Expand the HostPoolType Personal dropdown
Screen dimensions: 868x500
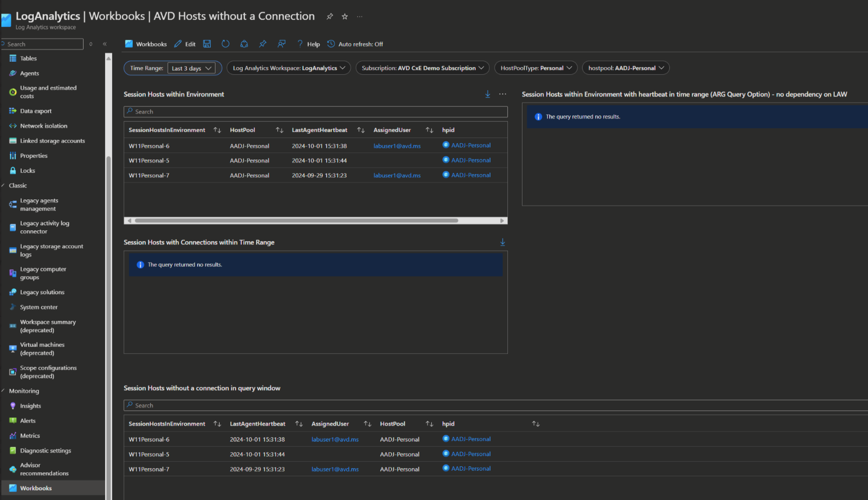click(536, 68)
